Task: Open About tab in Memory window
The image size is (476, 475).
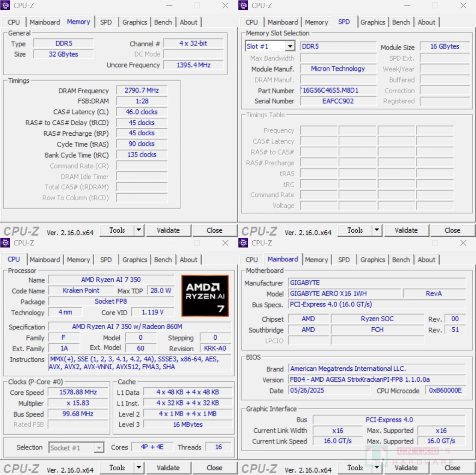Action: point(188,22)
